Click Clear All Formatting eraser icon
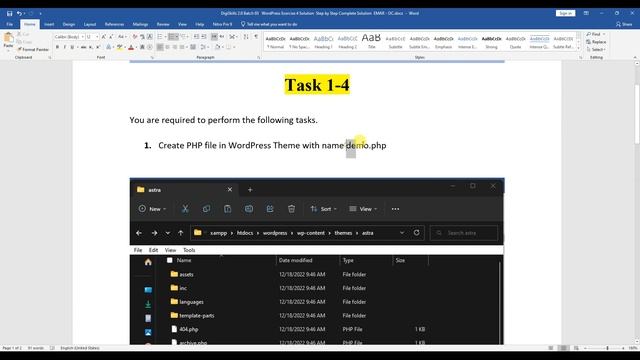 coord(135,37)
